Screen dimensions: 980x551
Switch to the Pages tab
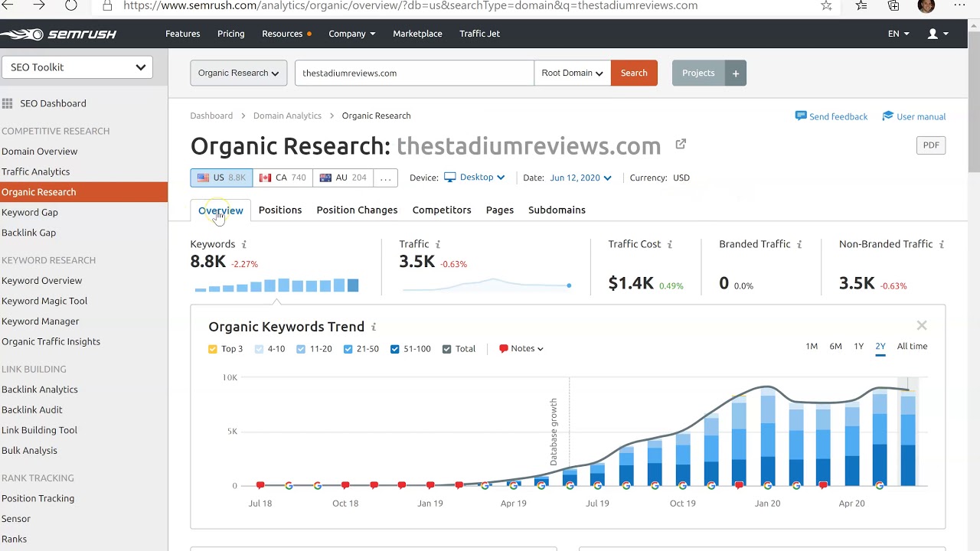[500, 210]
